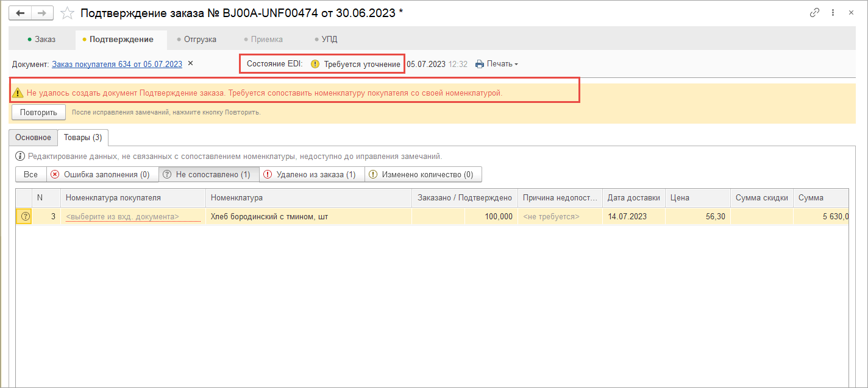
Task: Toggle the Удалено из заказа (1) filter
Action: 311,175
